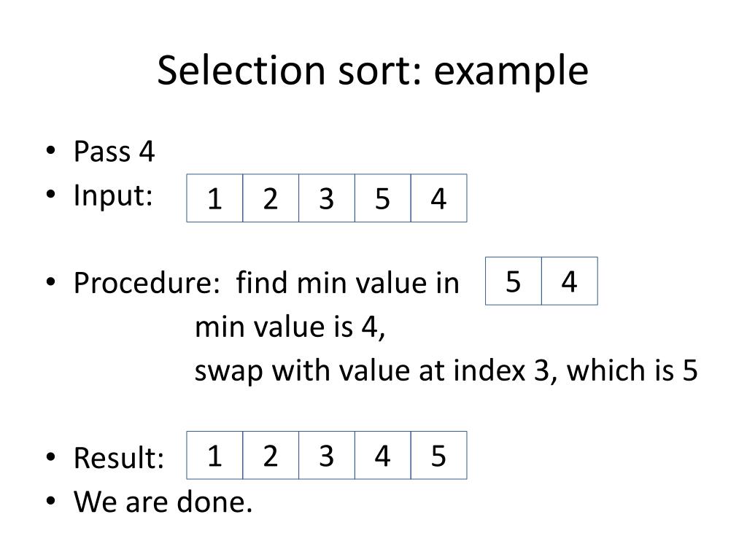Click the 'Result:' bullet label
Image resolution: width=747 pixels, height=560 pixels.
(x=119, y=459)
